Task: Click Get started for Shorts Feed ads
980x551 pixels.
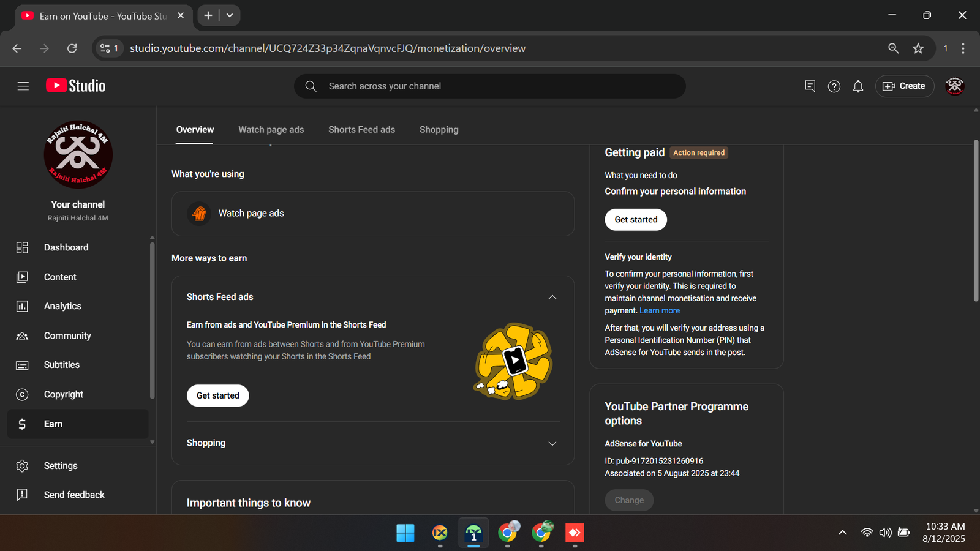Action: (218, 395)
